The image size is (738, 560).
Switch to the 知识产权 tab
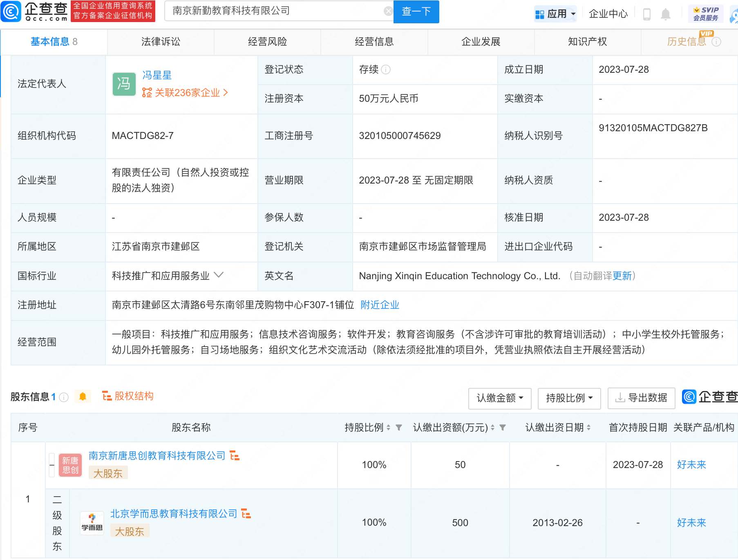coord(587,42)
